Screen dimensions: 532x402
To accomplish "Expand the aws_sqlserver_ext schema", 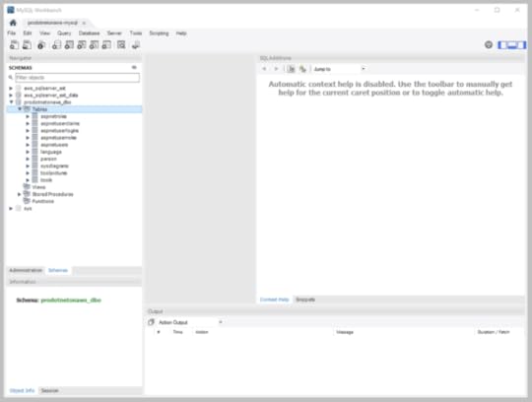I will pyautogui.click(x=11, y=89).
